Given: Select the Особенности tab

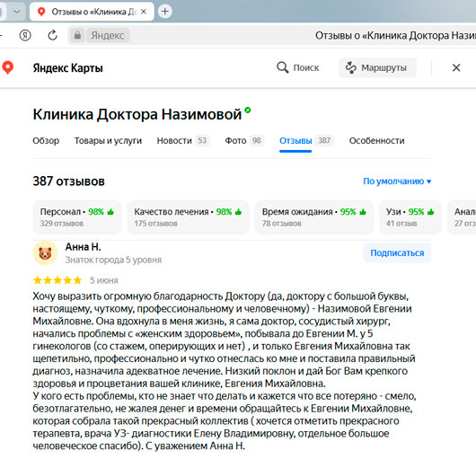Looking at the screenshot, I should 376,141.
